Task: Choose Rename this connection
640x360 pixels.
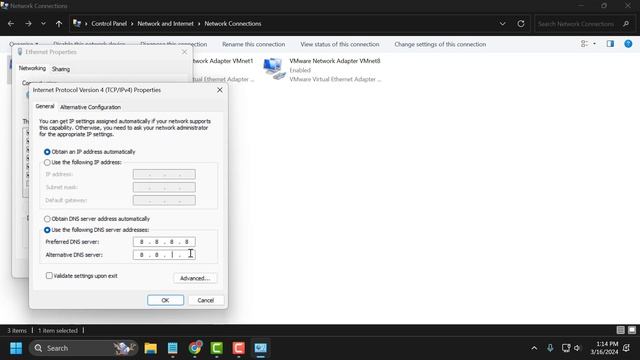Action: [253, 44]
